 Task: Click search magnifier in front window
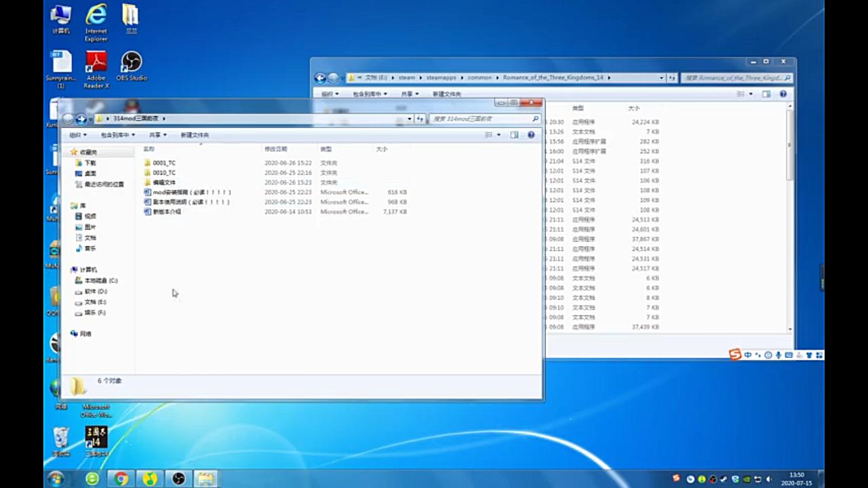pos(535,119)
